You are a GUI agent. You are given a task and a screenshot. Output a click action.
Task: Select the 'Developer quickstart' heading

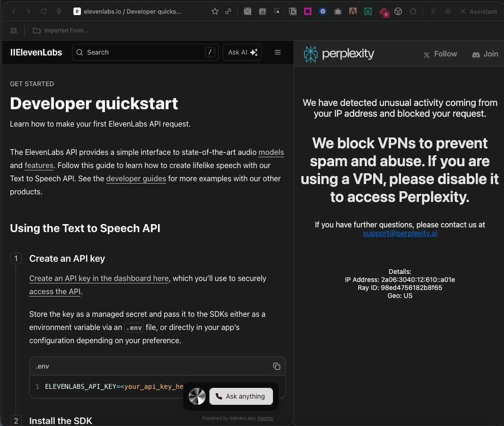pyautogui.click(x=94, y=104)
